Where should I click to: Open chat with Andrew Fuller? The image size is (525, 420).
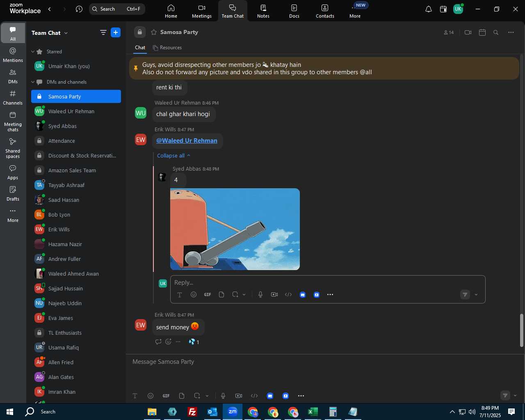tap(76, 259)
